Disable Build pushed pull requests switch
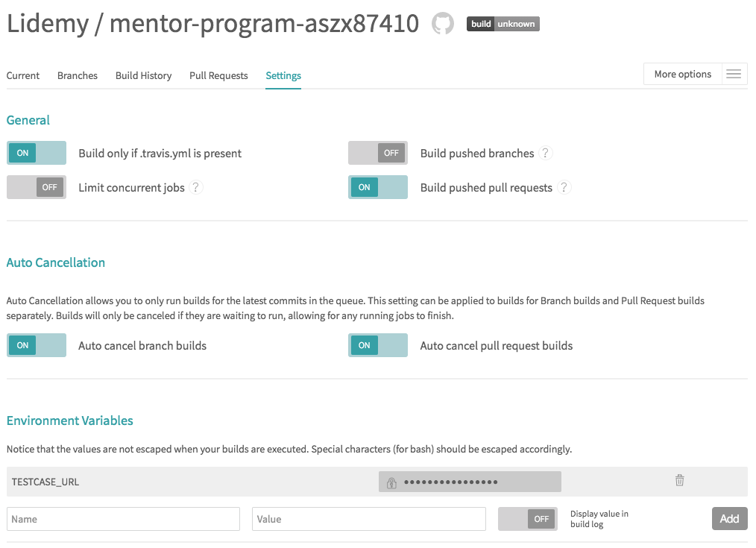756x548 pixels. click(x=377, y=187)
